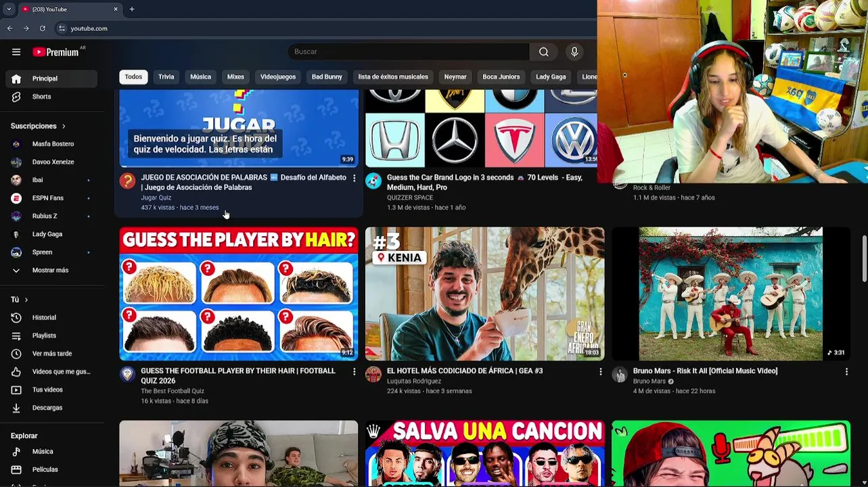Open options for Juego de Asociación video
This screenshot has width=868, height=487.
pyautogui.click(x=354, y=178)
